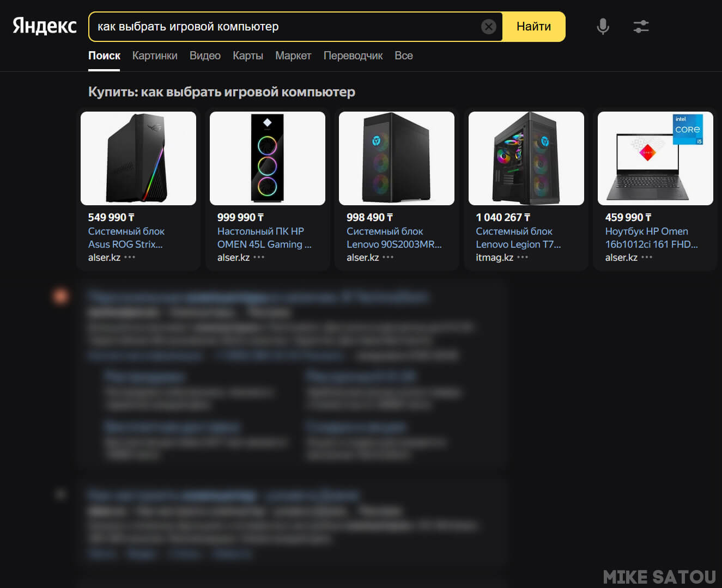The width and height of the screenshot is (722, 588).
Task: Click alser.kz under Asus ROG Strix
Action: tap(104, 257)
